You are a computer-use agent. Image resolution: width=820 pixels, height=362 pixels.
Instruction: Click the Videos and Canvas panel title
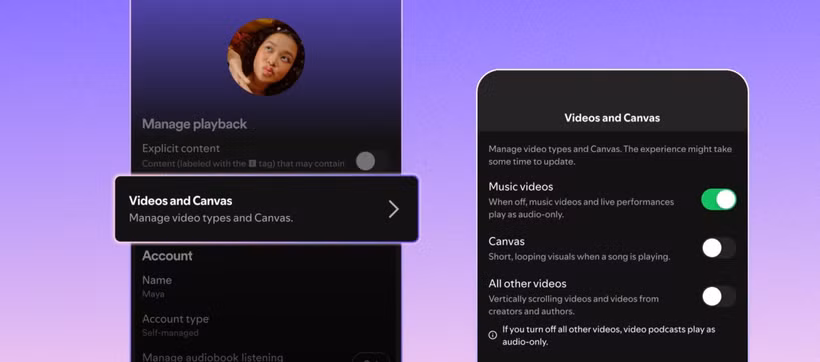click(x=612, y=118)
